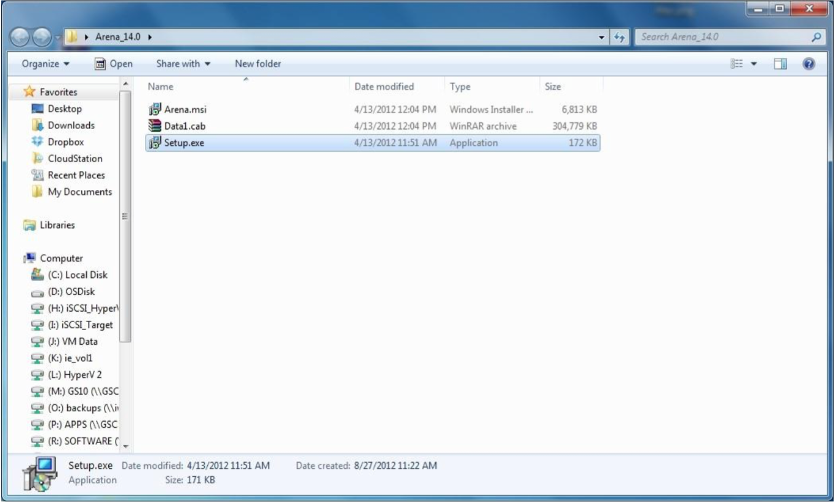The width and height of the screenshot is (835, 504).
Task: Click the (C:) Local Disk drive icon
Action: pos(36,275)
